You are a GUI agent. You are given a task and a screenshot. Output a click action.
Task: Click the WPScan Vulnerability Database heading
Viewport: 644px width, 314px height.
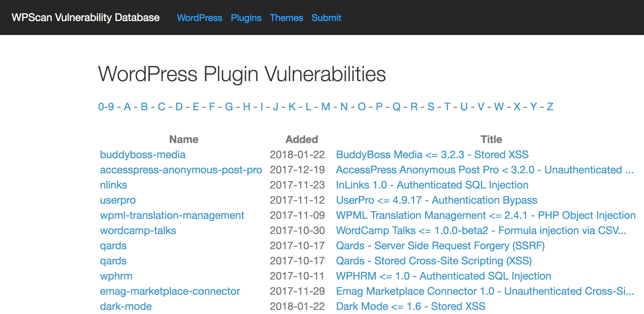pos(85,18)
